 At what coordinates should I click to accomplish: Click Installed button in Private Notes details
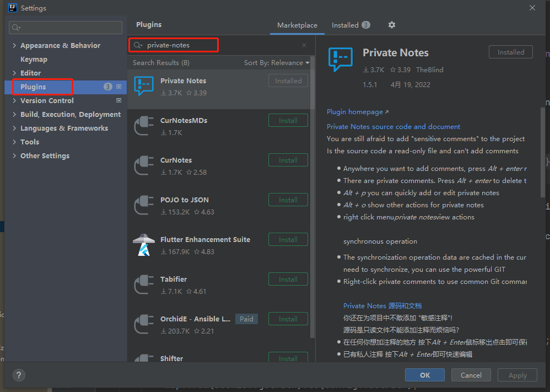click(511, 52)
